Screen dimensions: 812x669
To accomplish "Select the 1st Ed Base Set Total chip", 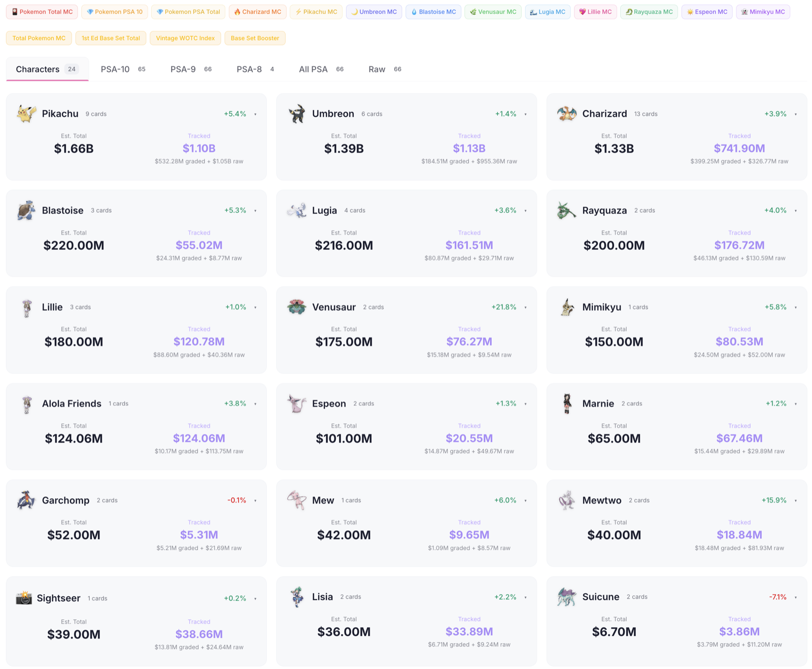I will 111,38.
